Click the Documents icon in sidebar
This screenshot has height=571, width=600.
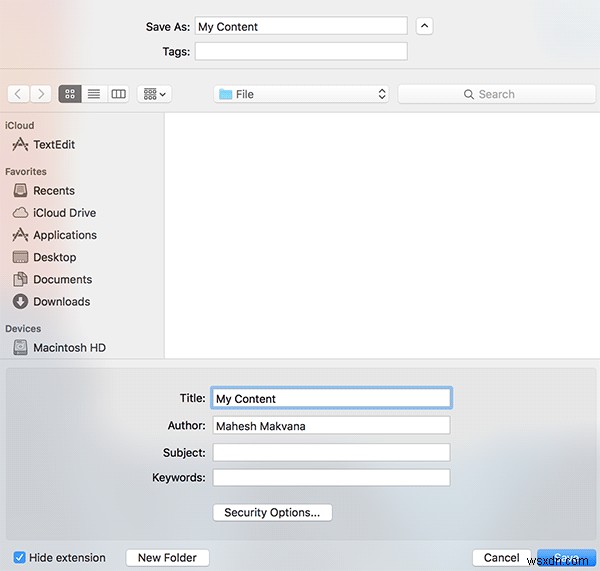[20, 279]
